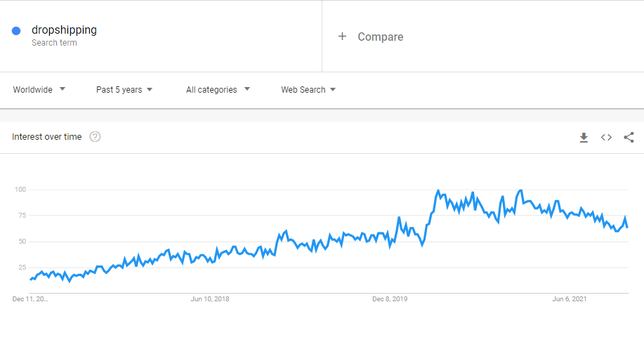
Task: Click the blue dot beside dropshipping
Action: (16, 30)
